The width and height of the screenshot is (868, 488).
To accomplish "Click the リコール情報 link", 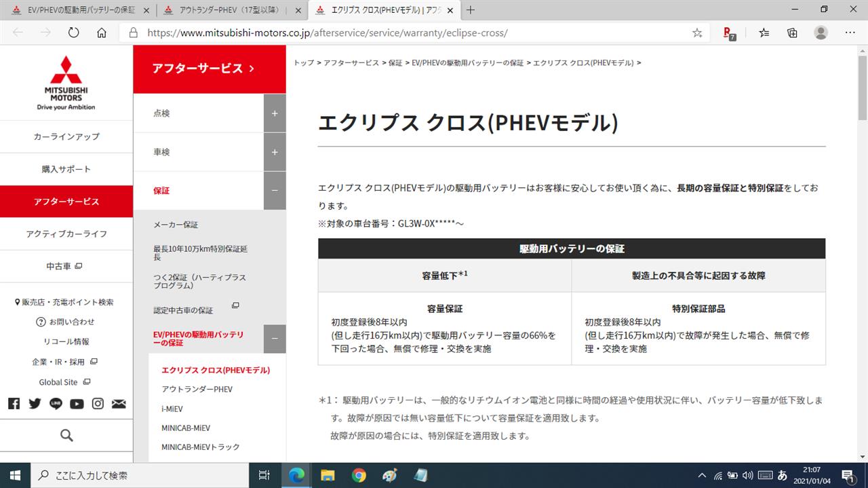I will pos(66,341).
